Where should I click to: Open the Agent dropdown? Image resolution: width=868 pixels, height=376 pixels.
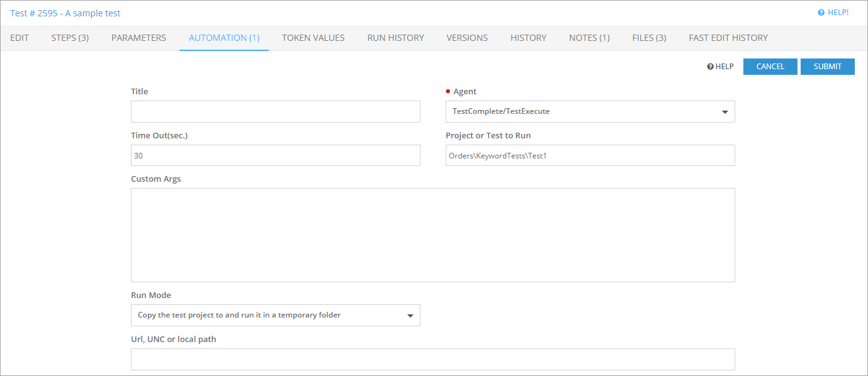(590, 111)
